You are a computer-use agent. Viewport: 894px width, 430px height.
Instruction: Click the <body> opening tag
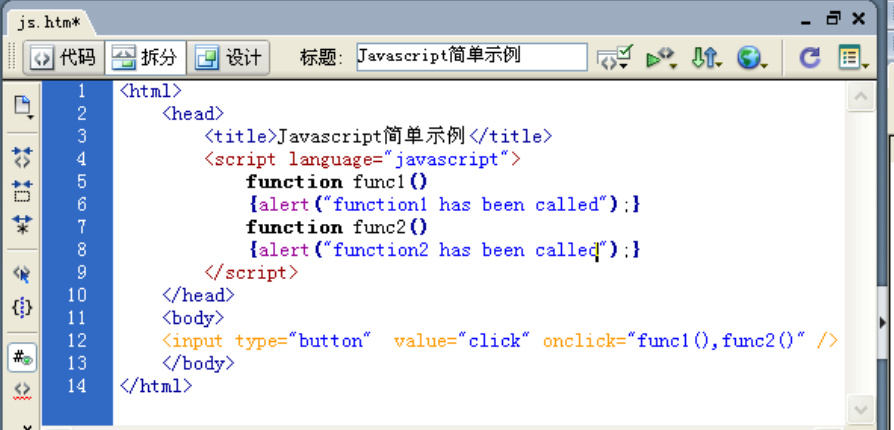[x=193, y=318]
